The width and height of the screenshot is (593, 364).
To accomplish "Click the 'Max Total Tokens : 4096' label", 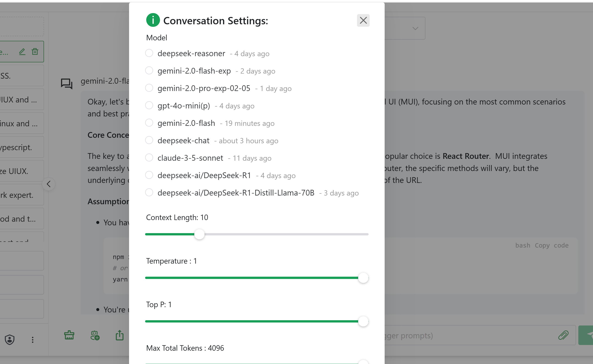I will pyautogui.click(x=185, y=348).
